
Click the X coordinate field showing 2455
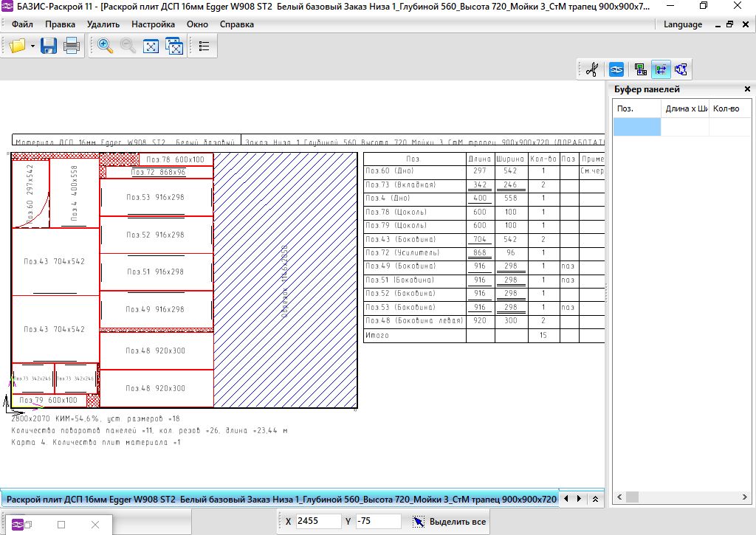(x=318, y=521)
